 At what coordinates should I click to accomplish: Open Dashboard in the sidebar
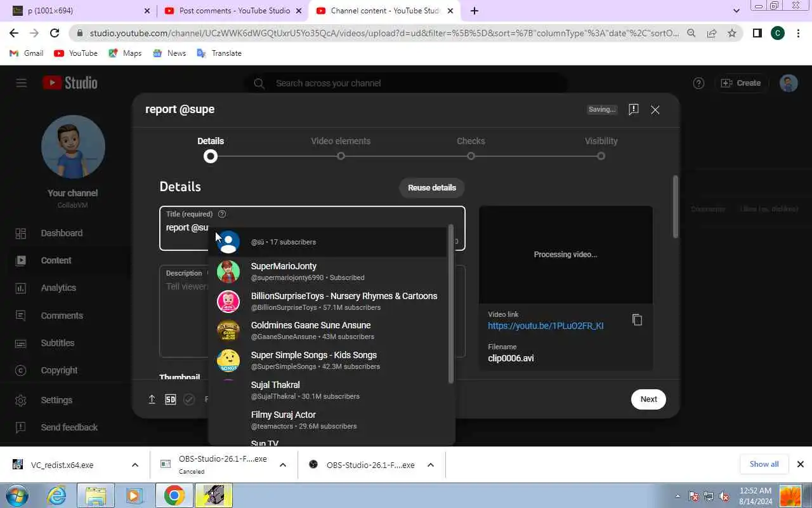point(62,233)
